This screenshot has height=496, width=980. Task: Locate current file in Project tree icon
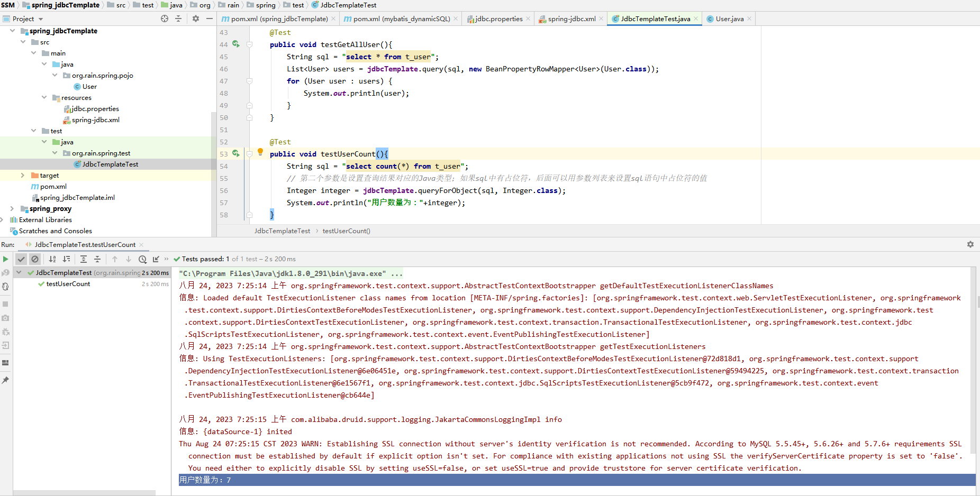click(x=165, y=19)
